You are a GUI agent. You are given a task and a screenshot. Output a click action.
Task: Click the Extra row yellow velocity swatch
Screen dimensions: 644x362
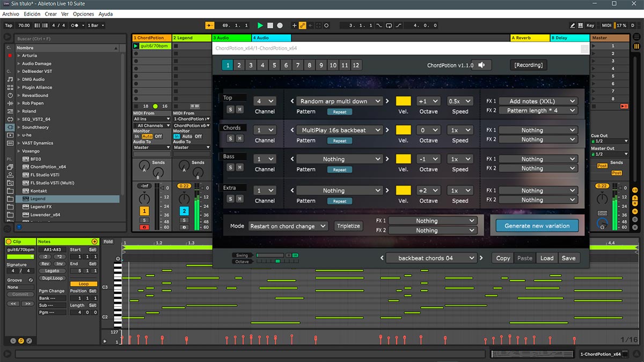(x=404, y=190)
